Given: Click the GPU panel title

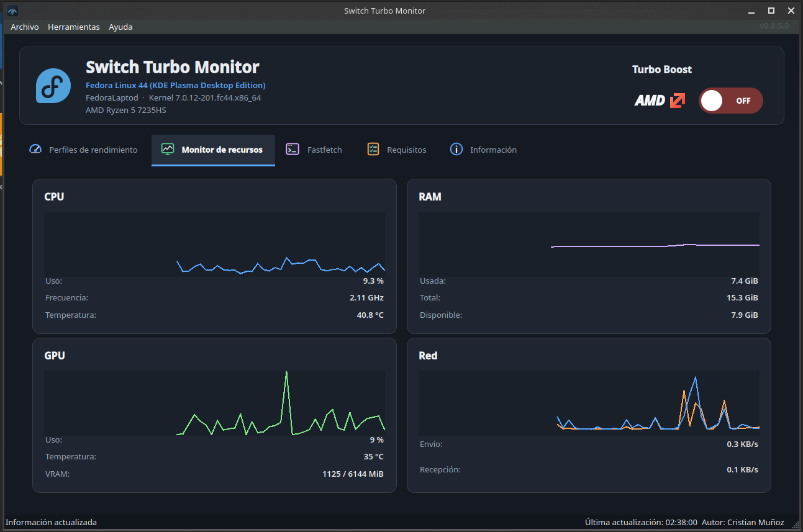Looking at the screenshot, I should [55, 356].
